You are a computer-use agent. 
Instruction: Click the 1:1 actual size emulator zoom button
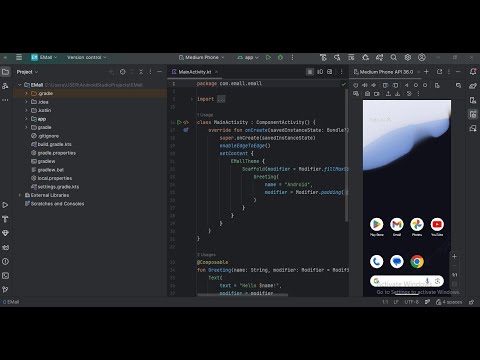coord(454,275)
